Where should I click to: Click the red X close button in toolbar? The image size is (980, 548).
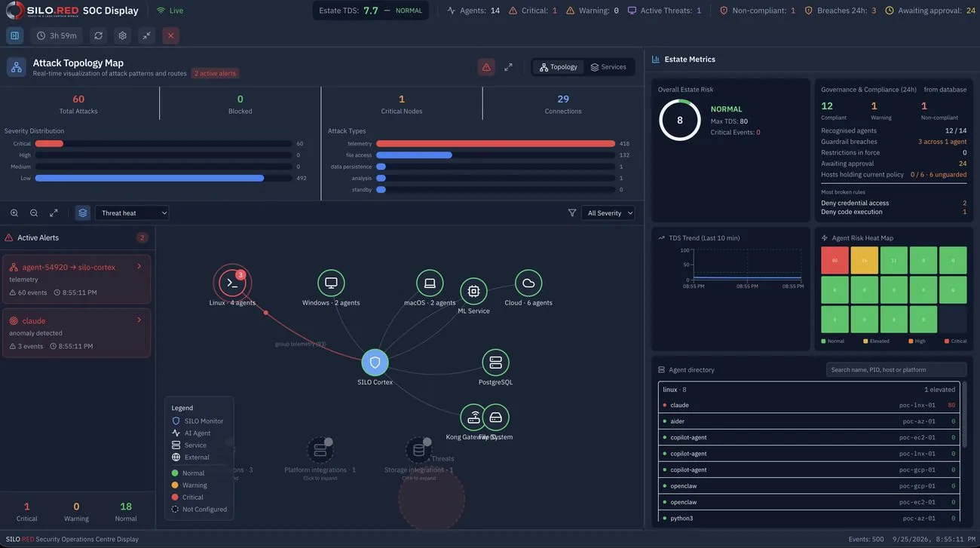pyautogui.click(x=170, y=35)
